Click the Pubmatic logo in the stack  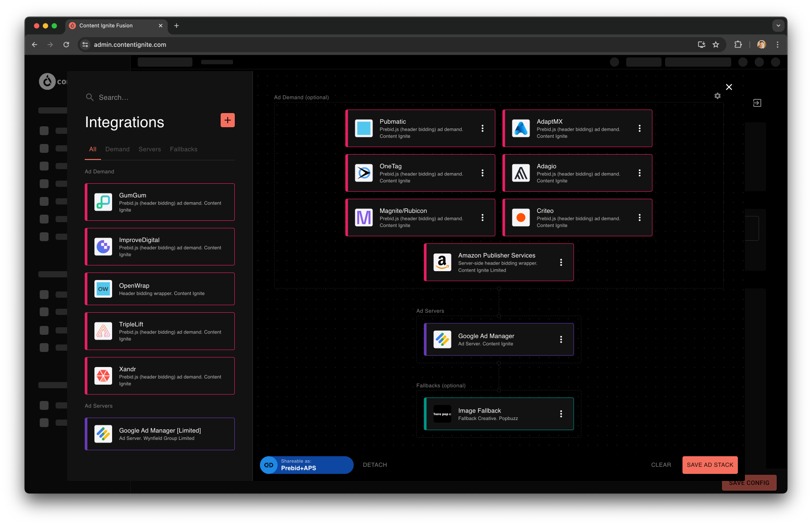click(x=364, y=129)
